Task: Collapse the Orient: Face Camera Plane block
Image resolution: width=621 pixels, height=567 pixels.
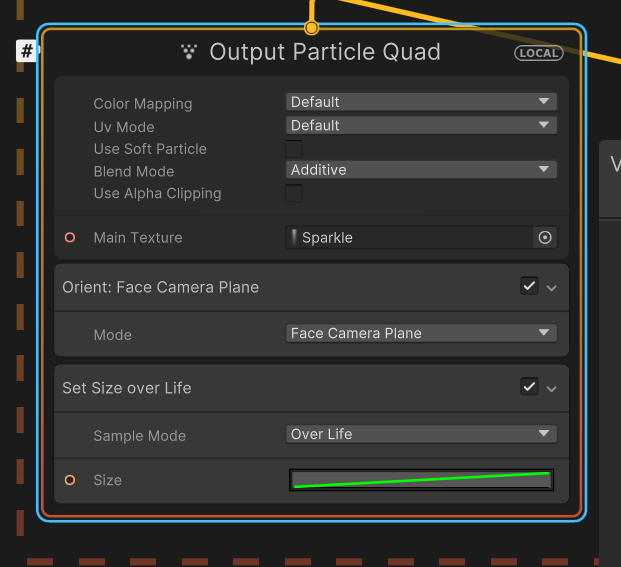Action: click(x=552, y=288)
